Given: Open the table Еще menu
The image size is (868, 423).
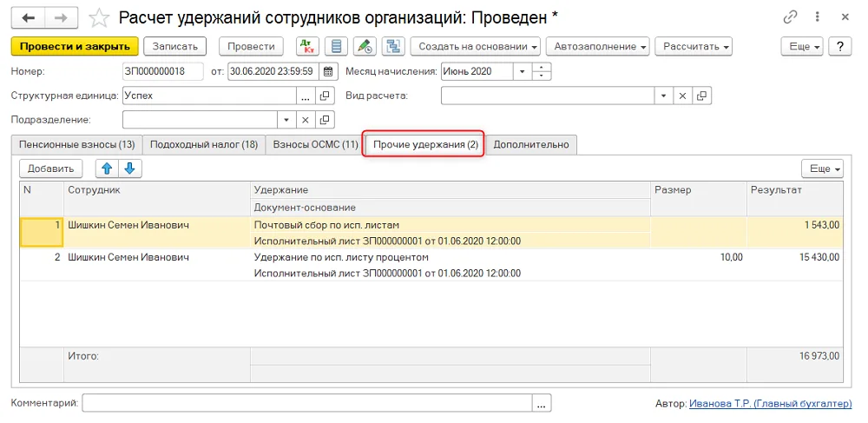Looking at the screenshot, I should point(823,169).
